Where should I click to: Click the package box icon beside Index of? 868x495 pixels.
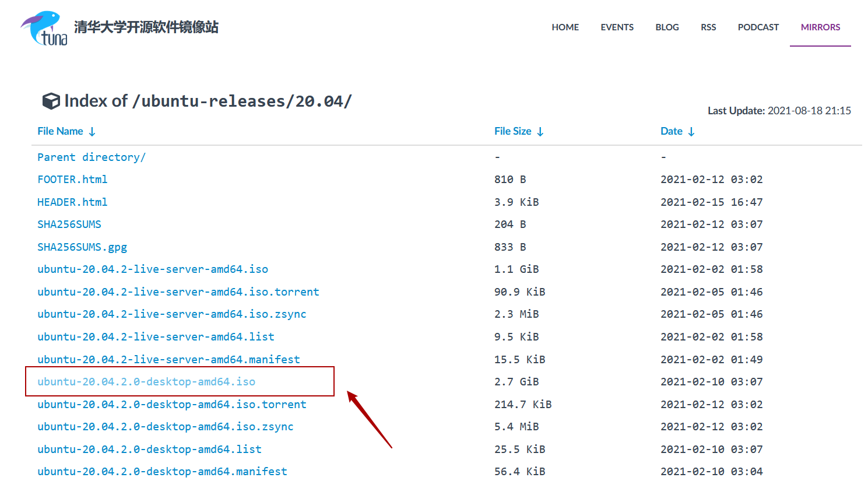pyautogui.click(x=51, y=101)
